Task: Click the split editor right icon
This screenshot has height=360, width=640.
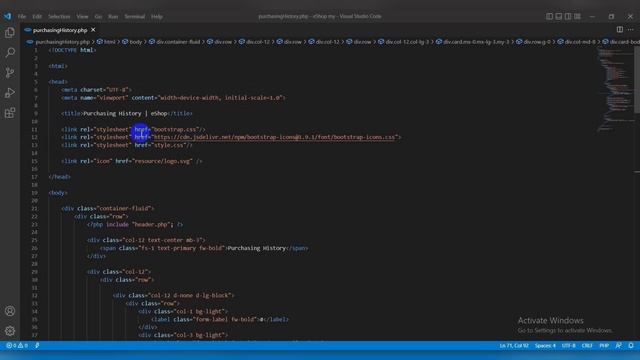Action: point(620,29)
